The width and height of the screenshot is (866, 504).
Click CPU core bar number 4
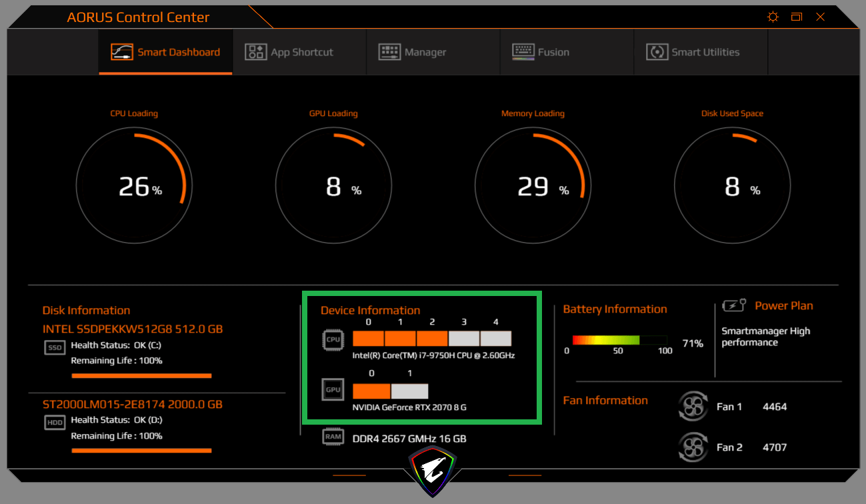(x=496, y=338)
